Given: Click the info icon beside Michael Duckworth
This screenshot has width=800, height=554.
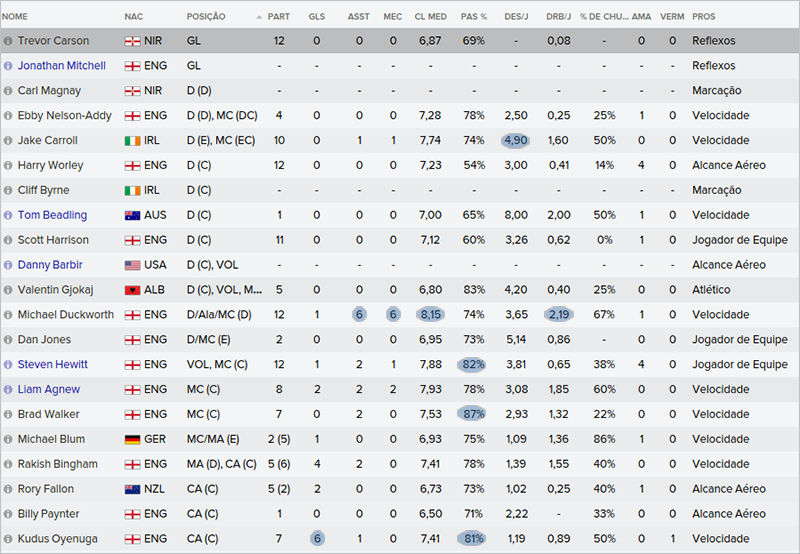Looking at the screenshot, I should (x=9, y=315).
